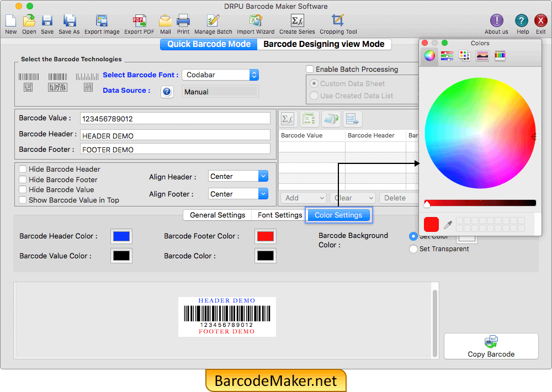Click the Barcode Footer input field

(175, 149)
